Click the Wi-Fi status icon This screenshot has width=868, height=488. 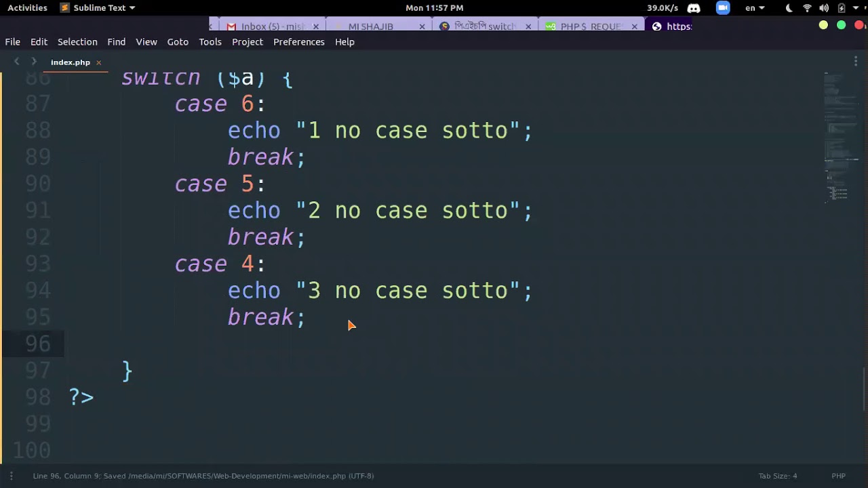(x=807, y=7)
